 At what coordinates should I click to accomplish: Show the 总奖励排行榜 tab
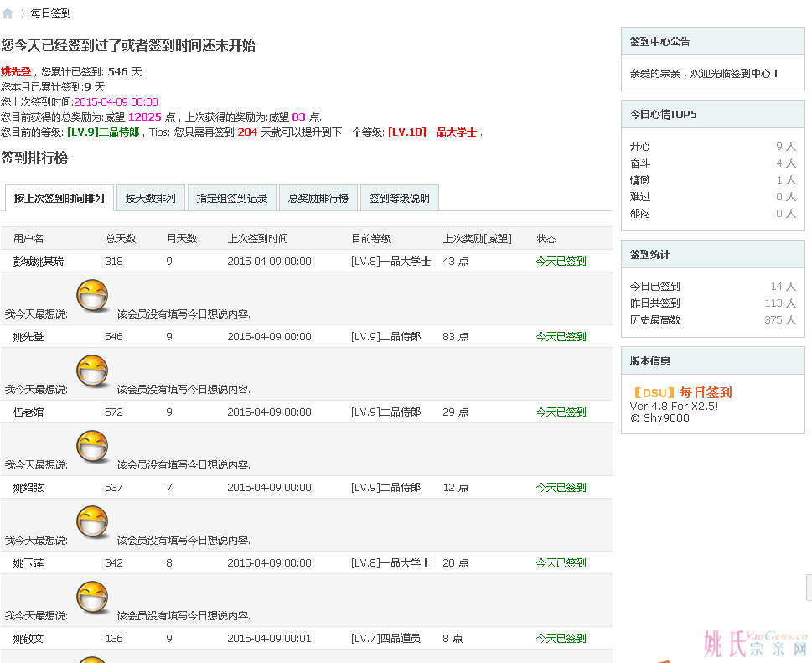pos(318,199)
